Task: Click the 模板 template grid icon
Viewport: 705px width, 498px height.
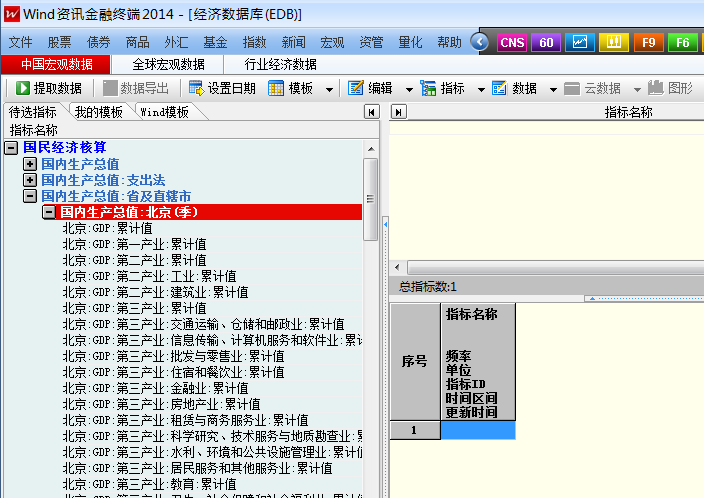Action: point(276,88)
